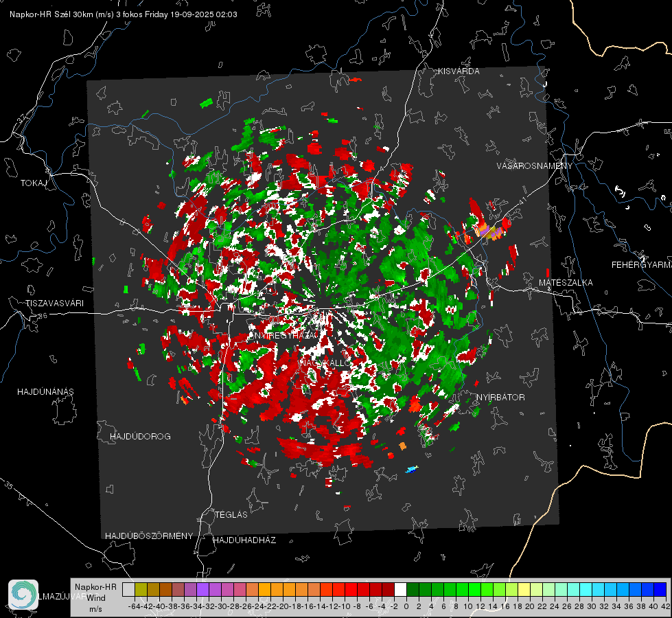
Task: Click the HAJDÚHADHÁZ city label
Action: tap(244, 540)
